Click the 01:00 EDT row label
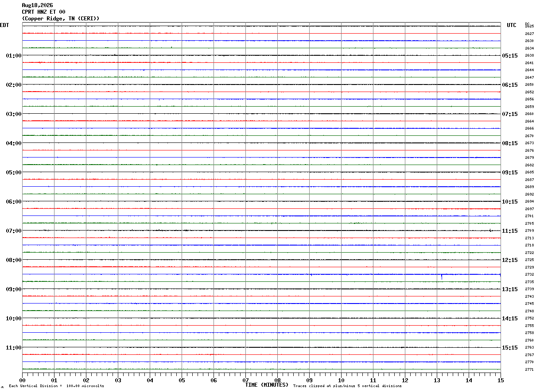536x392 pixels. point(14,56)
